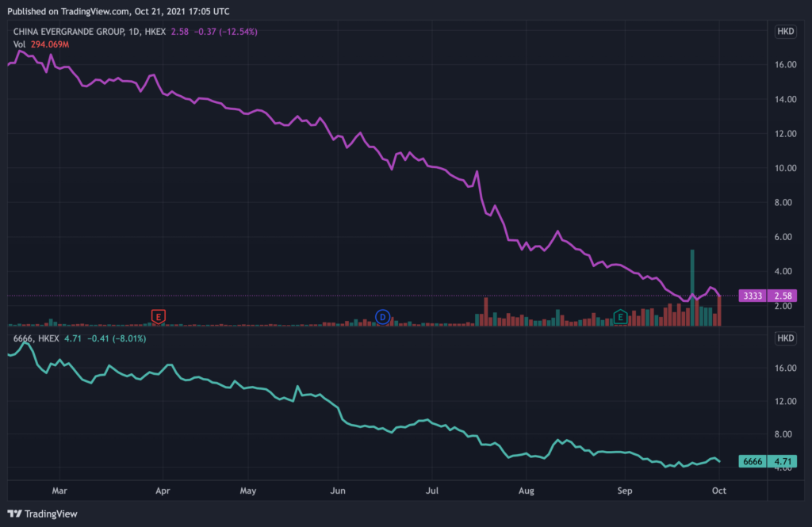Click the Vol 294.069M volume indicator label

pos(41,44)
